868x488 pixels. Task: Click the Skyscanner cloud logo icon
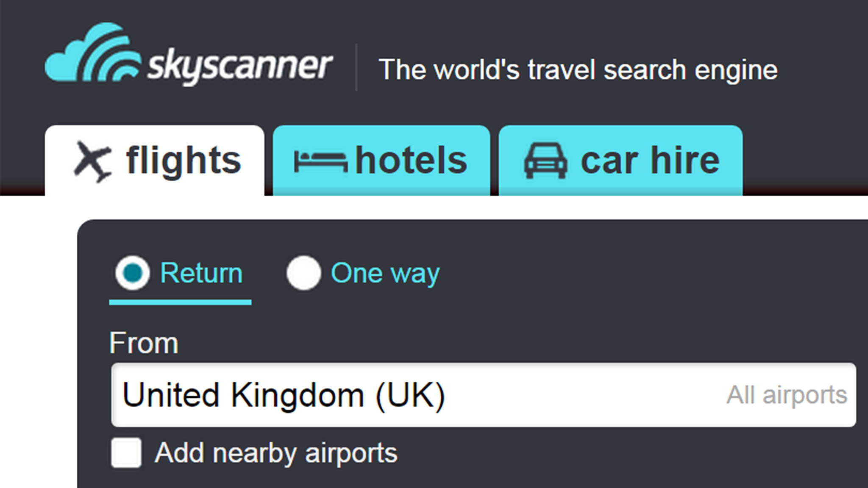[x=92, y=54]
